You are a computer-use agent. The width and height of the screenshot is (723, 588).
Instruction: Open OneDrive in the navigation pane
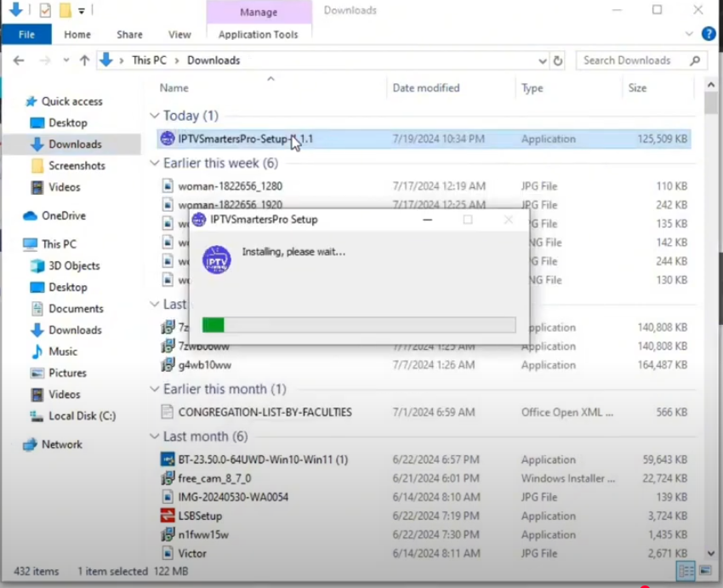[63, 216]
